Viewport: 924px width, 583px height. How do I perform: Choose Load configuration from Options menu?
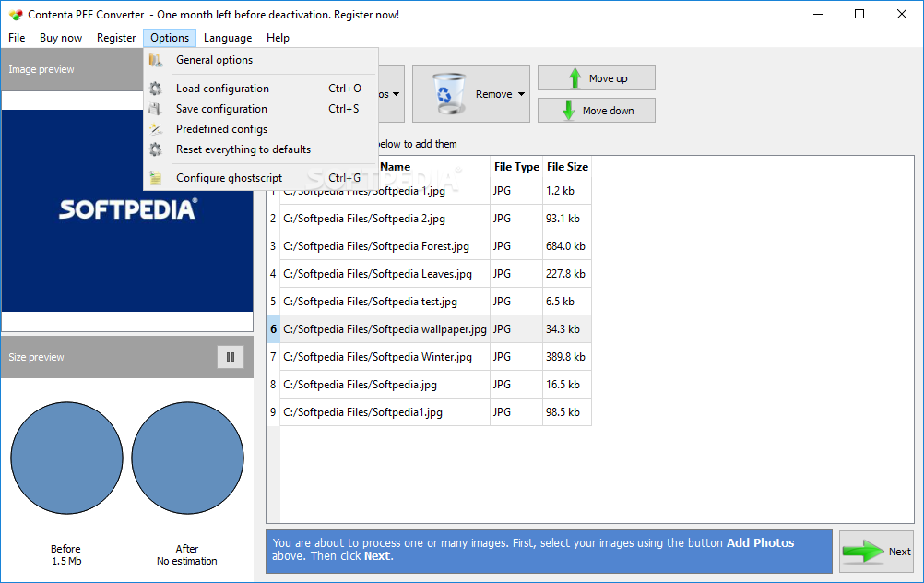(x=260, y=89)
